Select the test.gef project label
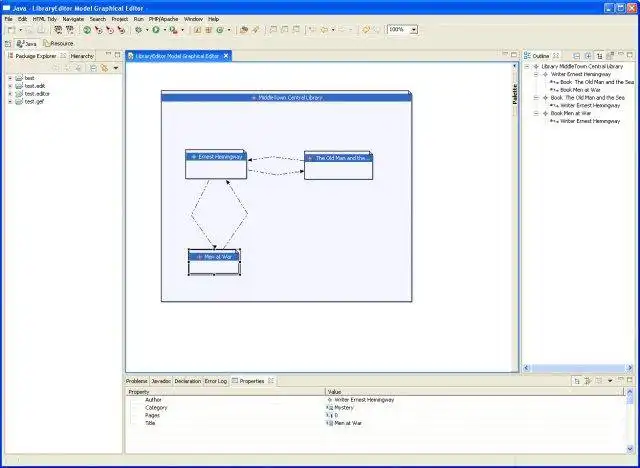The height and width of the screenshot is (468, 640). point(34,102)
